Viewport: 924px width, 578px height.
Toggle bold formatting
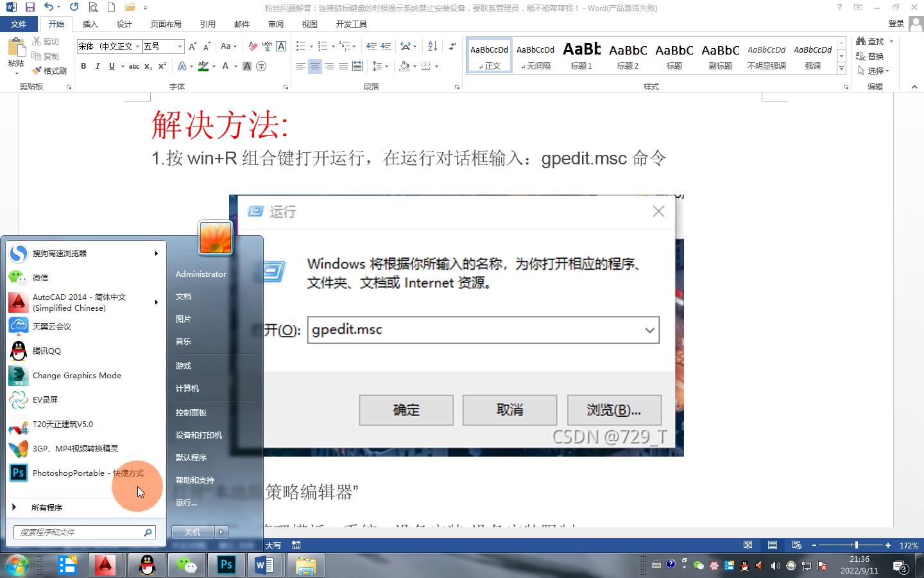click(x=83, y=66)
